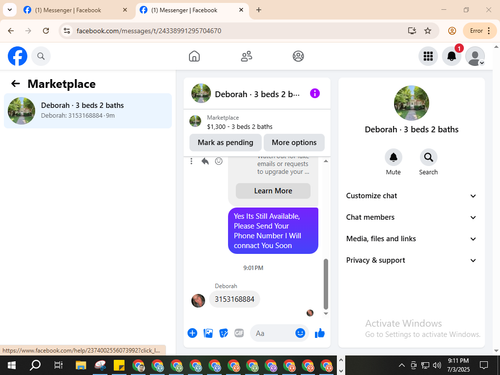
Task: Open the Facebook menu grid icon
Action: pyautogui.click(x=428, y=56)
